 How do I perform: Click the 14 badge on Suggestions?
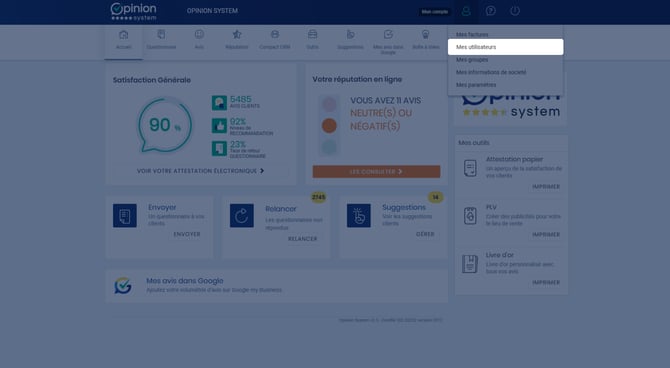(435, 197)
